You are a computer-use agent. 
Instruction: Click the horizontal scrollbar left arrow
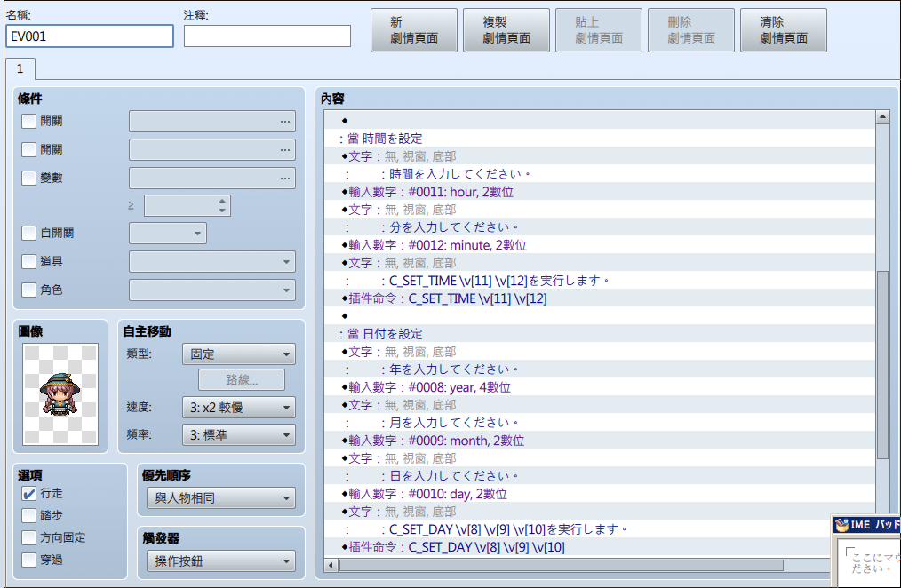click(331, 566)
